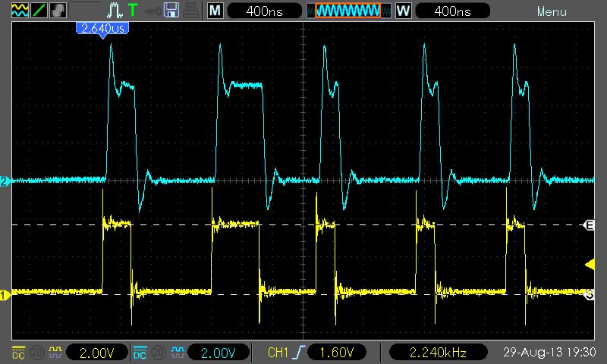Click the green T trigger status icon

(134, 11)
